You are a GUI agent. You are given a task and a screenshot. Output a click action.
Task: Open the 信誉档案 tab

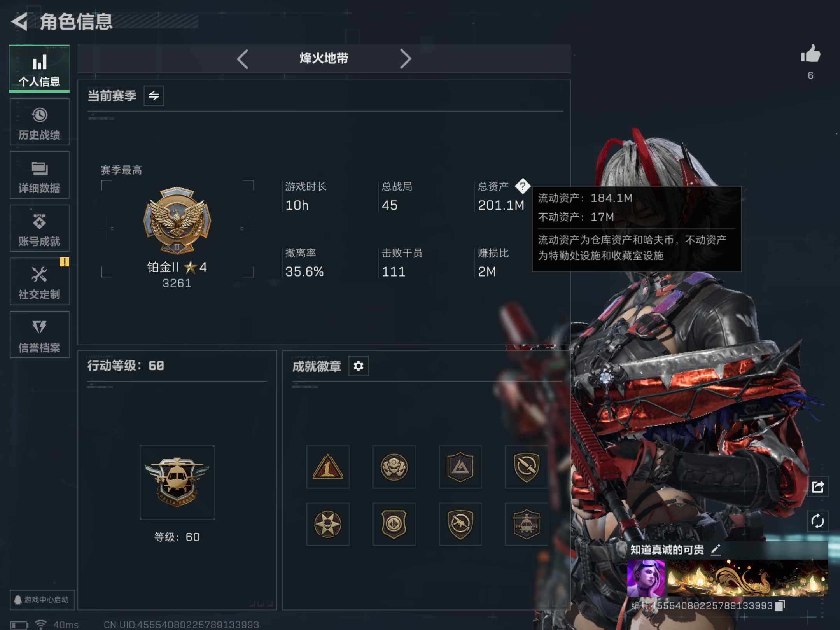[x=40, y=335]
